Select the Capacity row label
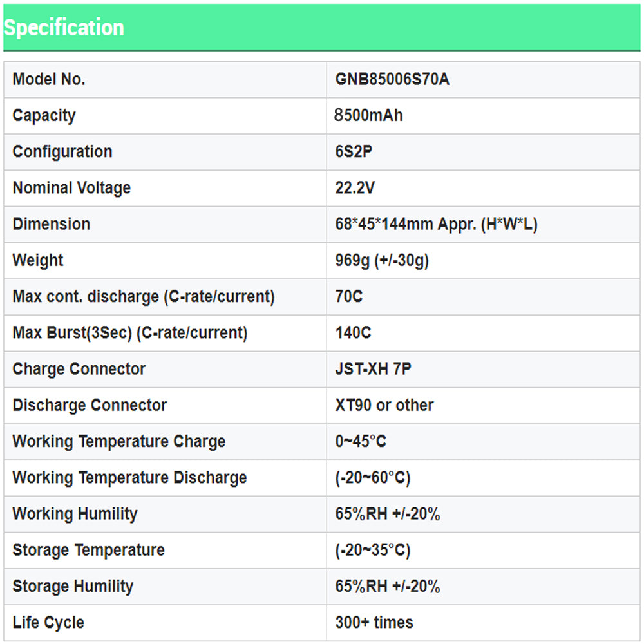The image size is (644, 644). pyautogui.click(x=44, y=116)
